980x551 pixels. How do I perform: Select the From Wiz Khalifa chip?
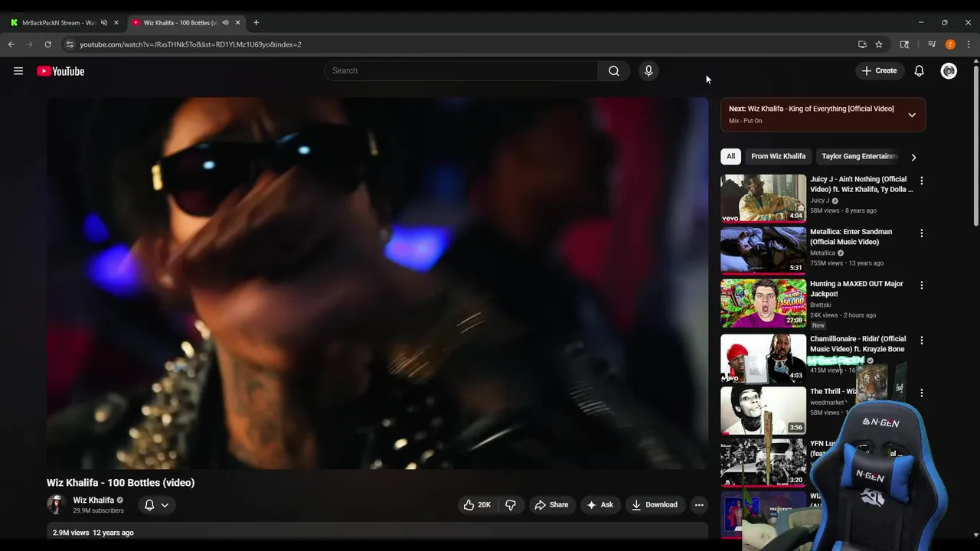point(778,156)
